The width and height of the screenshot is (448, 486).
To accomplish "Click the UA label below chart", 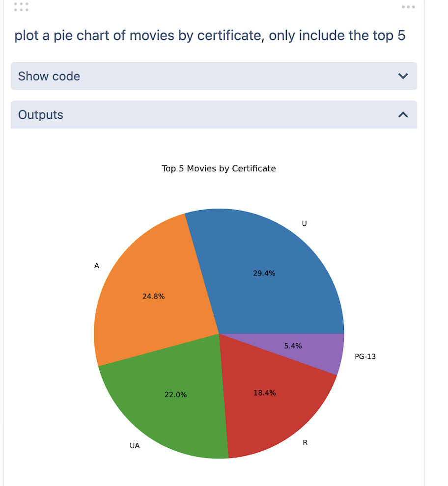I will point(135,446).
